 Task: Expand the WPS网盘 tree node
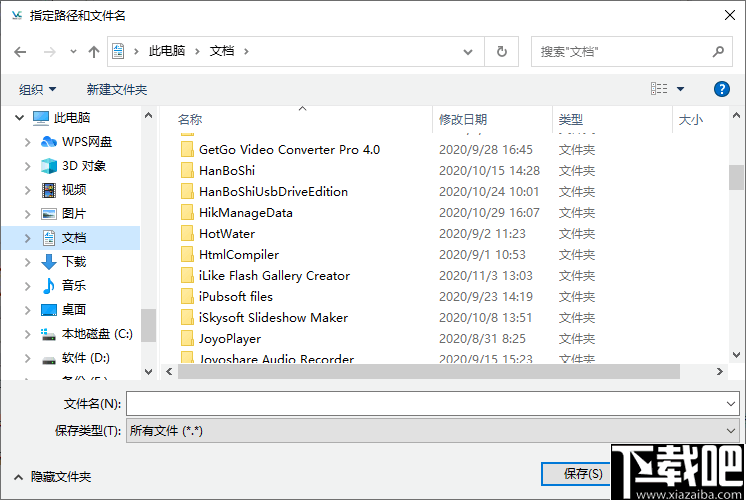28,142
